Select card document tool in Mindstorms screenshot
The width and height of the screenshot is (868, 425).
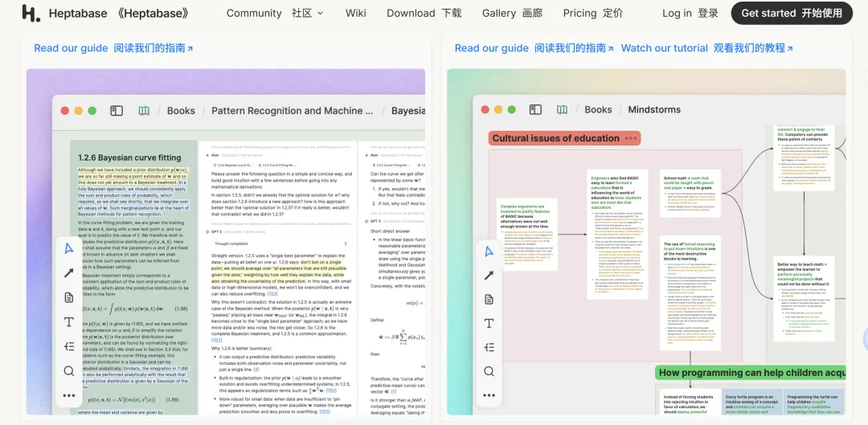(489, 300)
